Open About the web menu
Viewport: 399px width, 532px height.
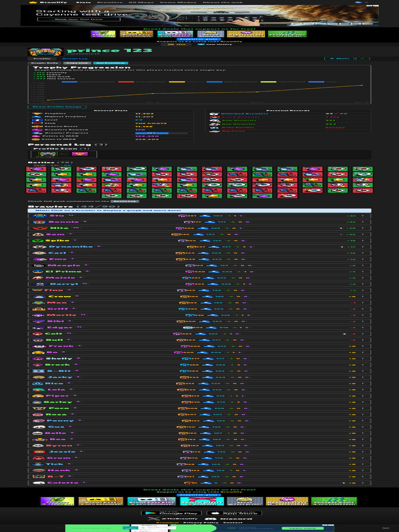(x=222, y=2)
